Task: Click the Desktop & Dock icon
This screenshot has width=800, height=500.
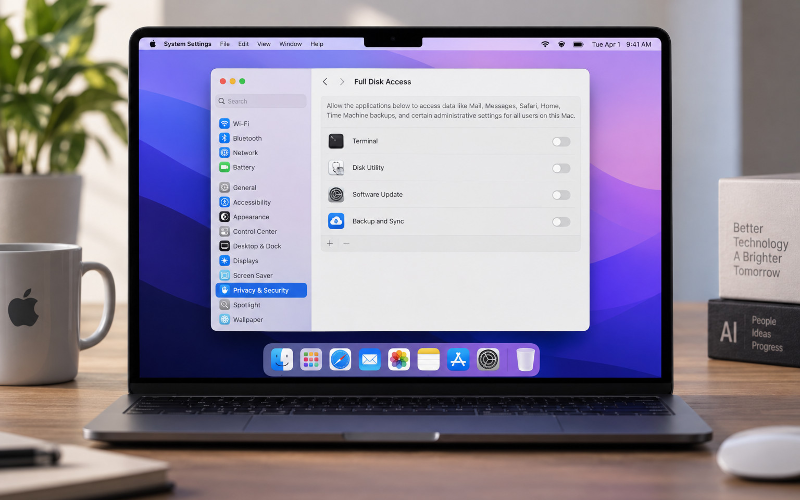Action: pos(224,246)
